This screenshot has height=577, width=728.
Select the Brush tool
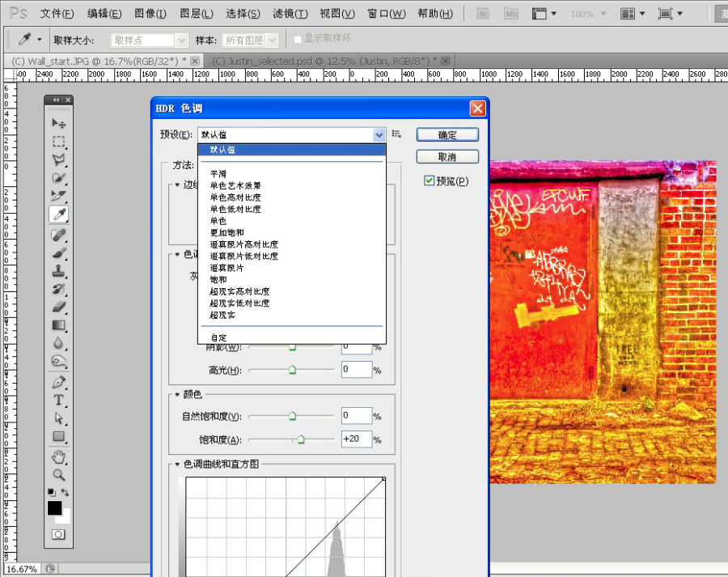58,253
